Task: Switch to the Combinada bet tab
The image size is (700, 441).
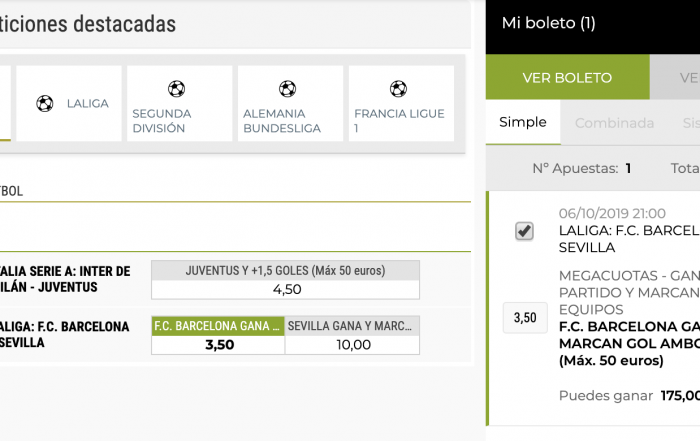Action: coord(614,123)
